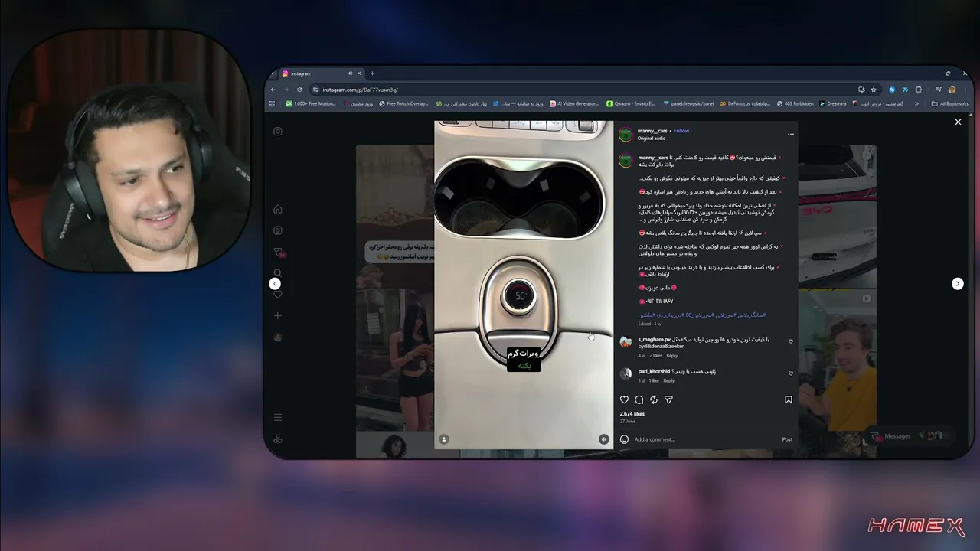Viewport: 980px width, 551px height.
Task: Open pari_khorshid's profile name
Action: (654, 371)
